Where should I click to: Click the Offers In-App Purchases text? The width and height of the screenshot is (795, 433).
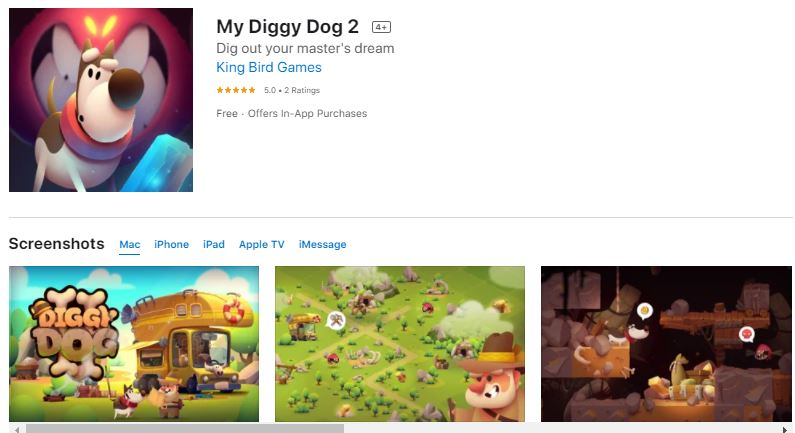pyautogui.click(x=307, y=114)
